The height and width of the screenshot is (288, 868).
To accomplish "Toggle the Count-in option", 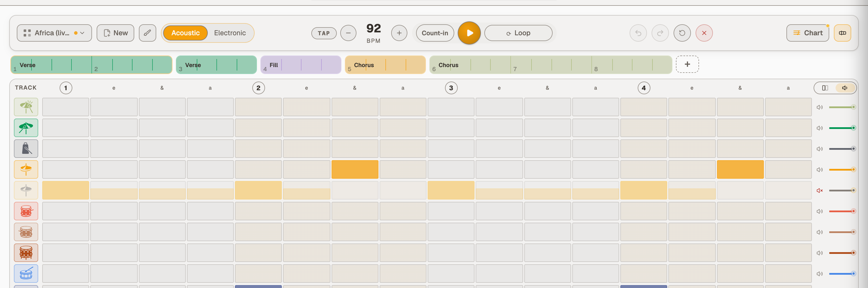I will tap(435, 33).
